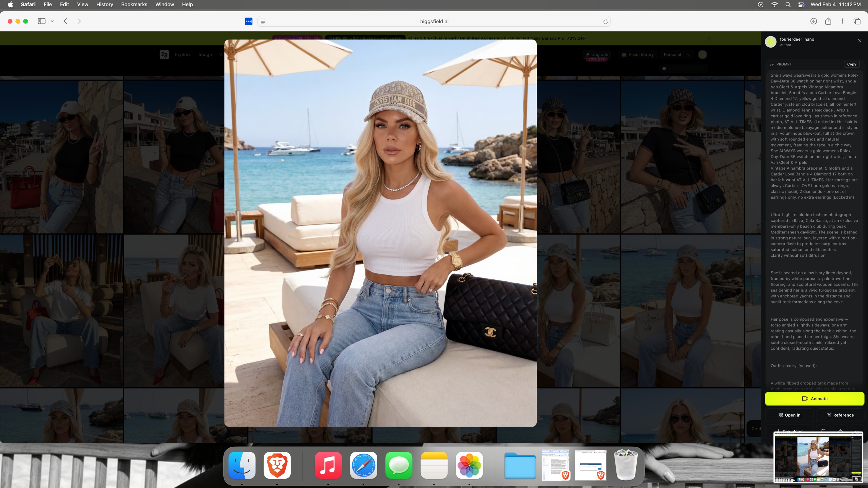Open the Bookmarks menu
This screenshot has height=488, width=868.
pyautogui.click(x=134, y=4)
